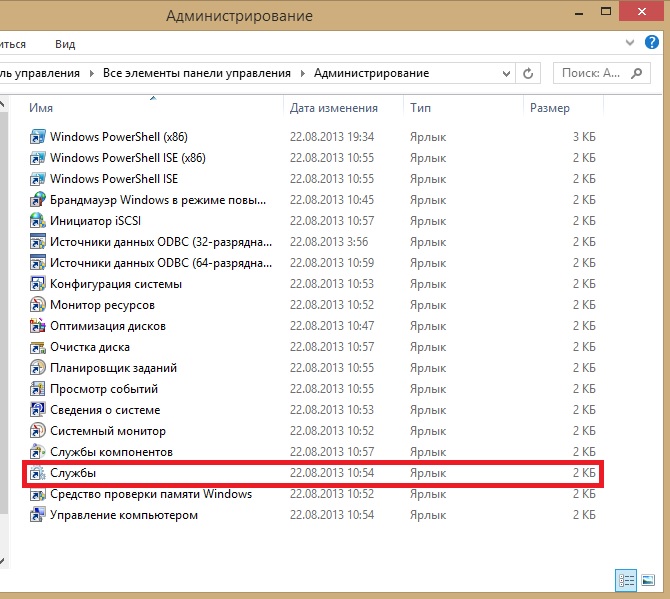670x599 pixels.
Task: Open the Вид ribbon tab
Action: [x=65, y=44]
